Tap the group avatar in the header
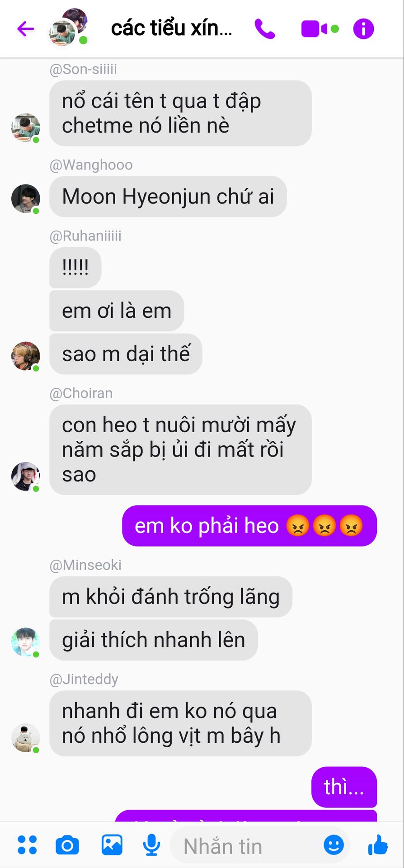This screenshot has height=868, width=404. [x=68, y=27]
